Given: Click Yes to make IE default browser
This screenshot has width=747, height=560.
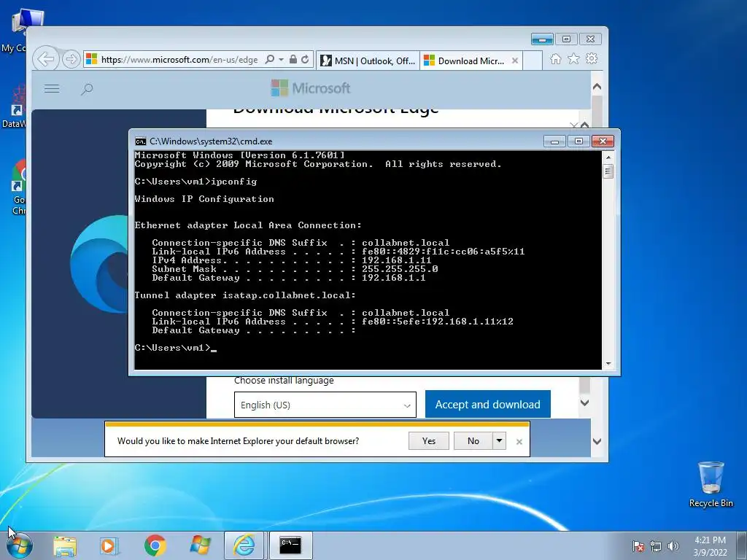Looking at the screenshot, I should pos(429,441).
